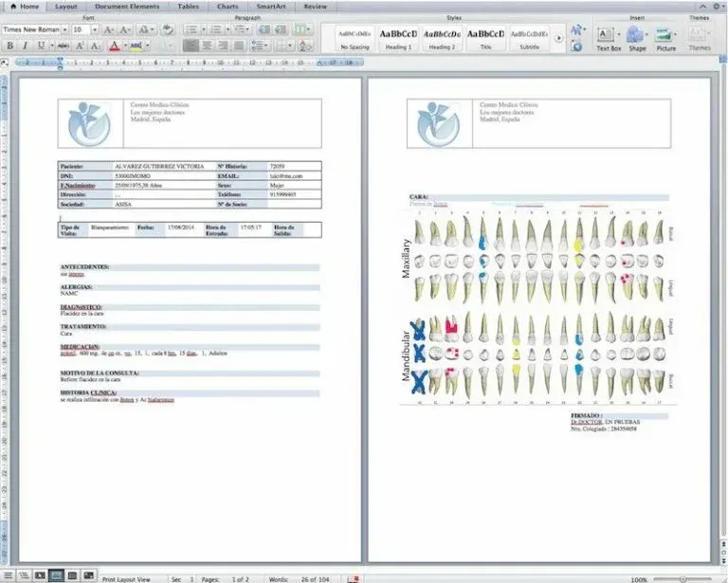728x583 pixels.
Task: Center align the paragraph text
Action: pos(207,46)
